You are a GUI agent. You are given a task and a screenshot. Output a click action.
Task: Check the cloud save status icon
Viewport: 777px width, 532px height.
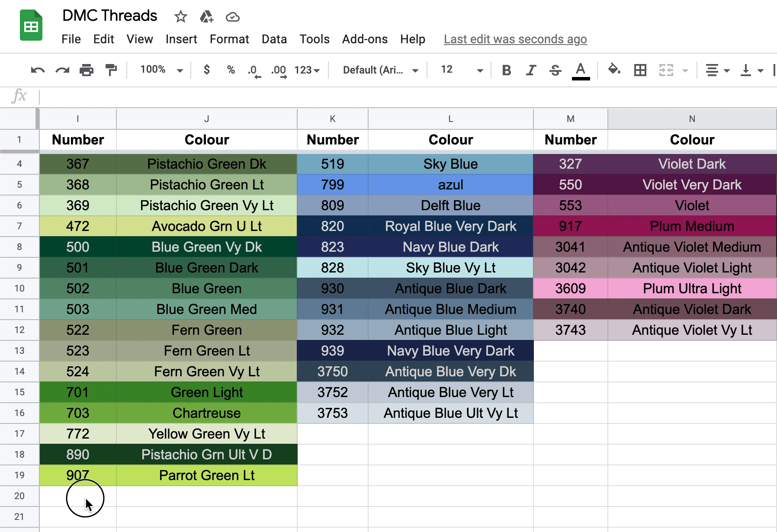233,17
